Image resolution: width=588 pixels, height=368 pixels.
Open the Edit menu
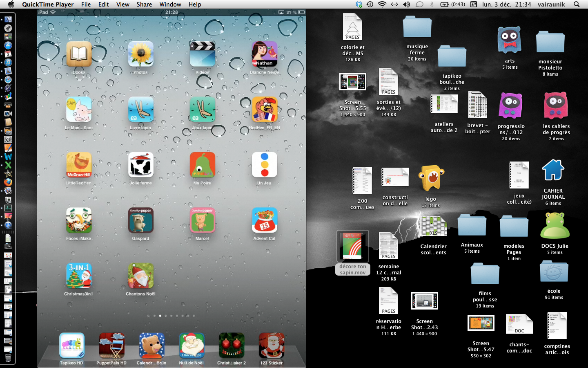point(103,4)
